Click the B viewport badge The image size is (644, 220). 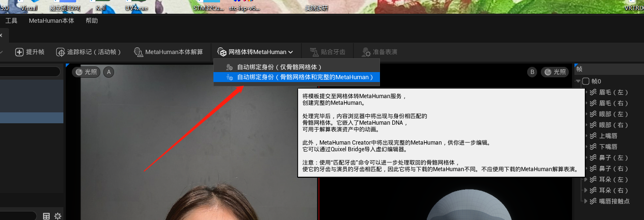click(532, 72)
